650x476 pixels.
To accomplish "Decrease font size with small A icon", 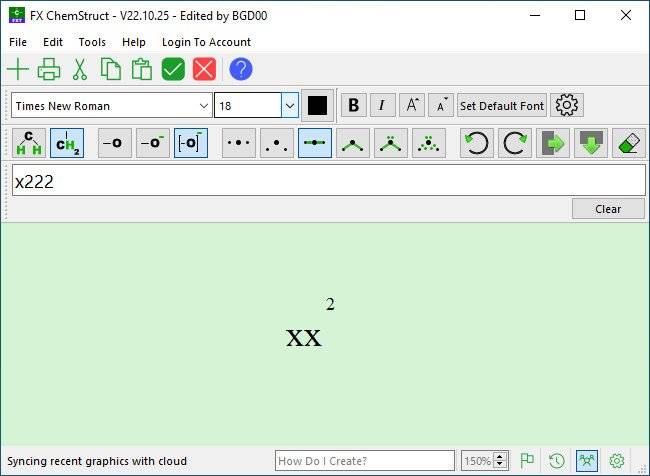I will pos(441,105).
